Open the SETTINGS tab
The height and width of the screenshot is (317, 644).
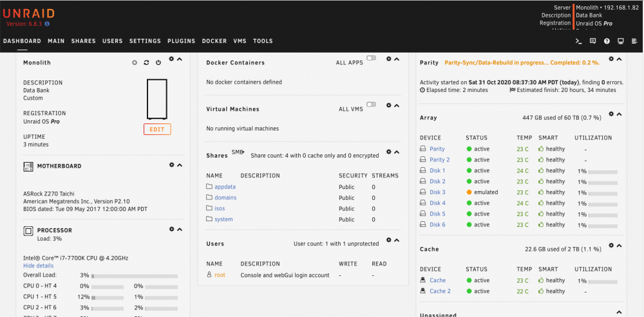coord(145,41)
